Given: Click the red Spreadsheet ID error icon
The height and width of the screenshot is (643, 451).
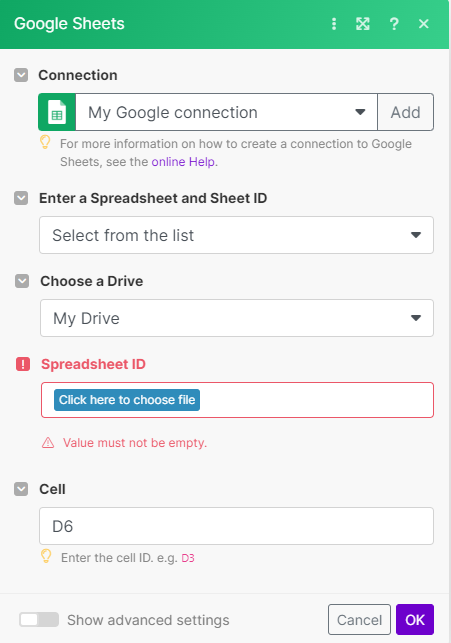Looking at the screenshot, I should click(23, 364).
